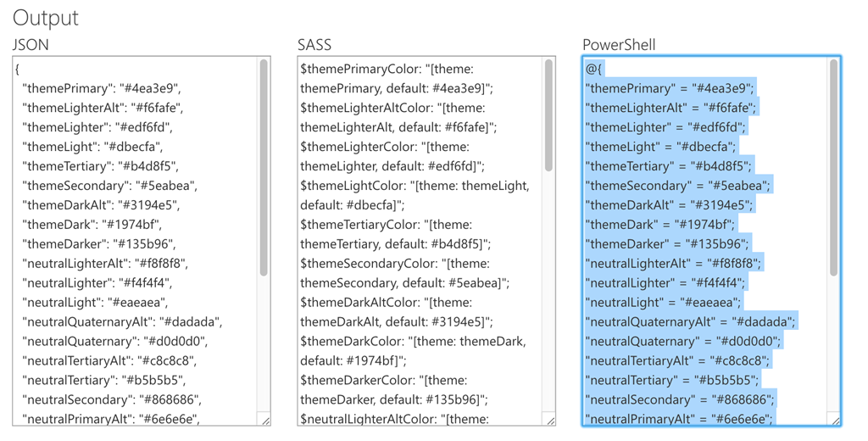868x441 pixels.
Task: Click the PowerShell line "neutralQuaternaryAlt" = "#dadada"
Action: tap(690, 322)
